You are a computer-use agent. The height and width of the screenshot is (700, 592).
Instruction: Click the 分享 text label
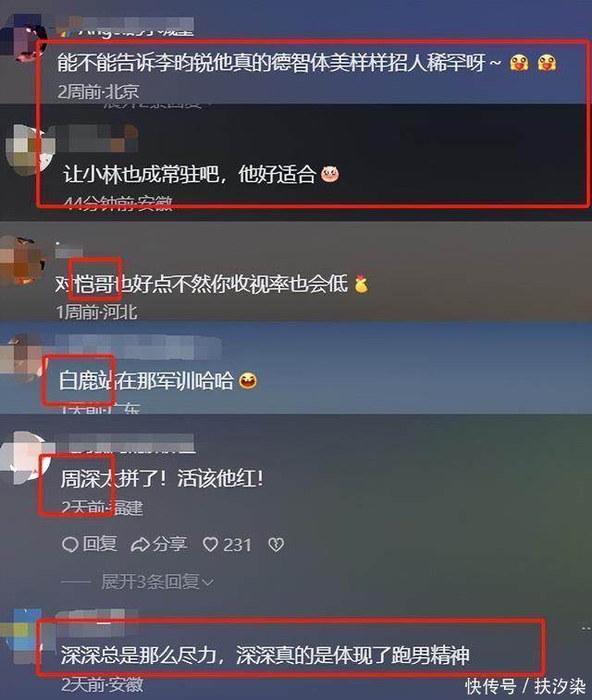tap(169, 545)
